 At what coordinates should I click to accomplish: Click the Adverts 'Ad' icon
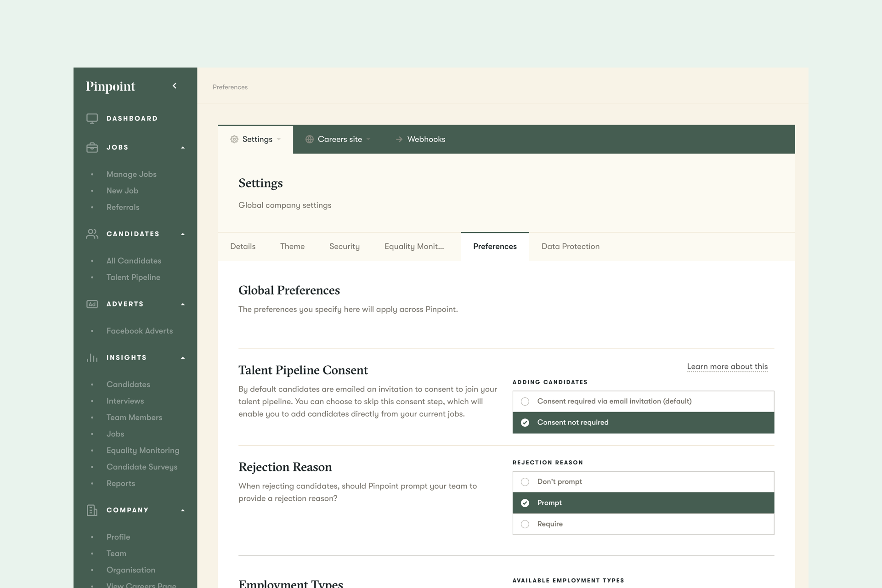point(92,304)
